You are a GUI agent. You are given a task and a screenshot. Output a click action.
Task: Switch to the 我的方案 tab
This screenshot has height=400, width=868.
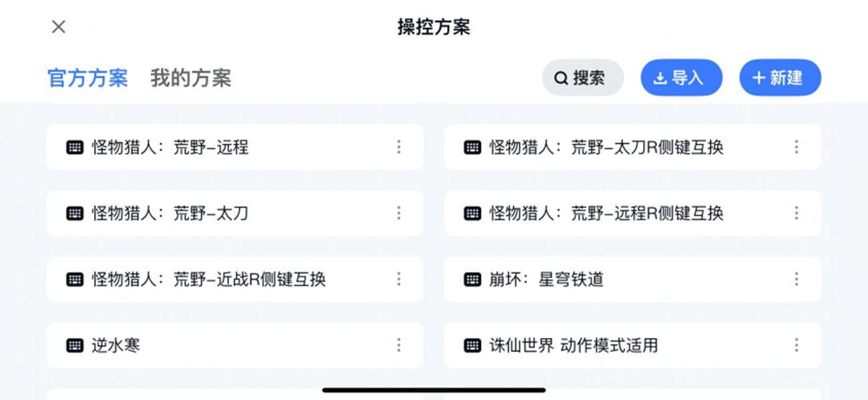click(191, 78)
